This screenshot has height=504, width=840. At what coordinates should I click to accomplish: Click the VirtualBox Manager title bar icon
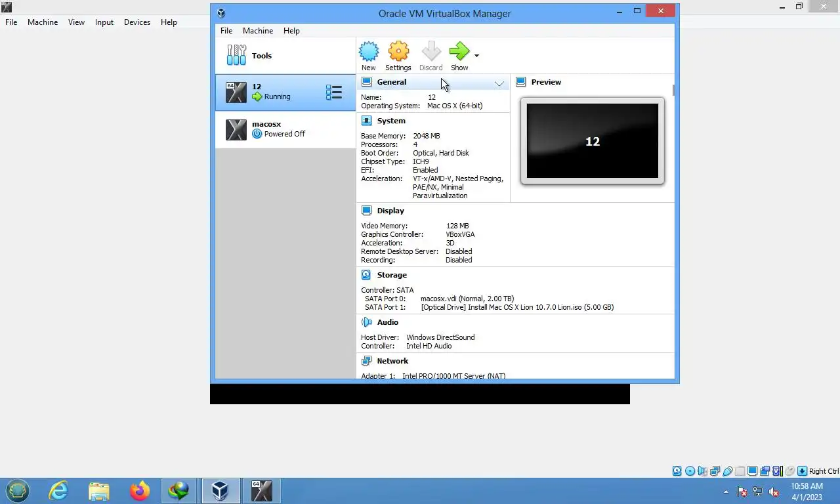[221, 13]
